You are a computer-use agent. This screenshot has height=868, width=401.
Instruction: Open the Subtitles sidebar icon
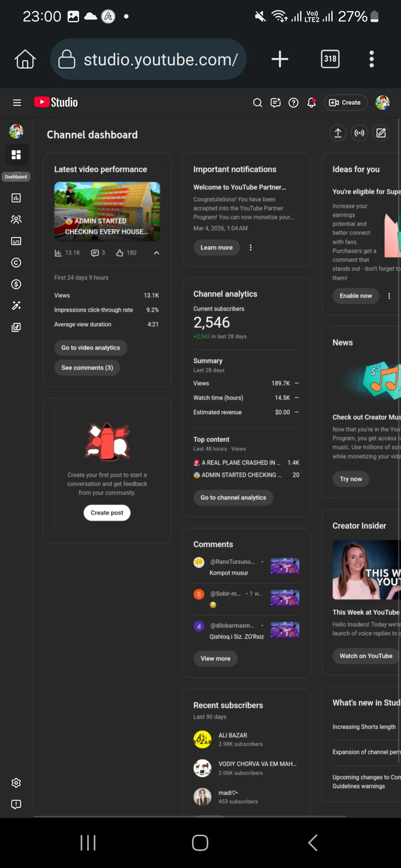[x=16, y=241]
